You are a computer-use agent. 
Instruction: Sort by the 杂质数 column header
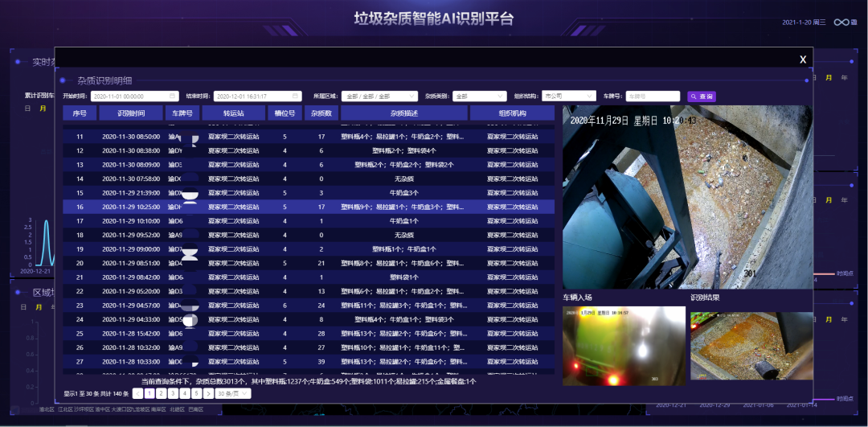pyautogui.click(x=321, y=113)
